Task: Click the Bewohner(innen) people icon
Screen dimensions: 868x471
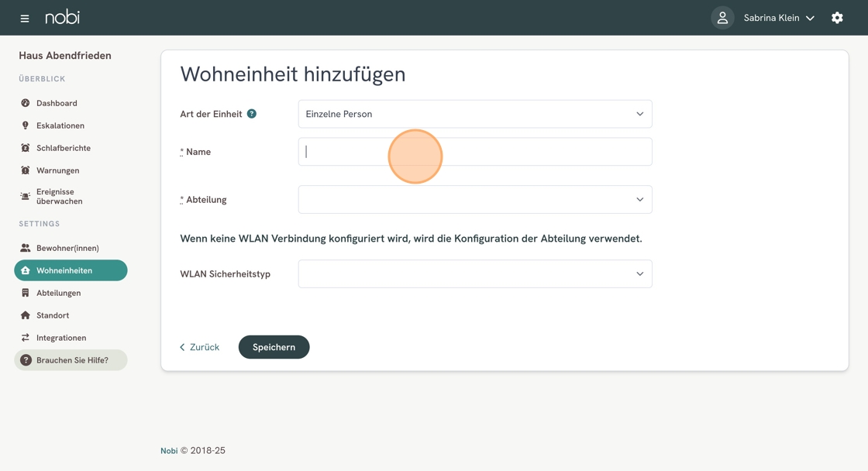Action: click(25, 248)
